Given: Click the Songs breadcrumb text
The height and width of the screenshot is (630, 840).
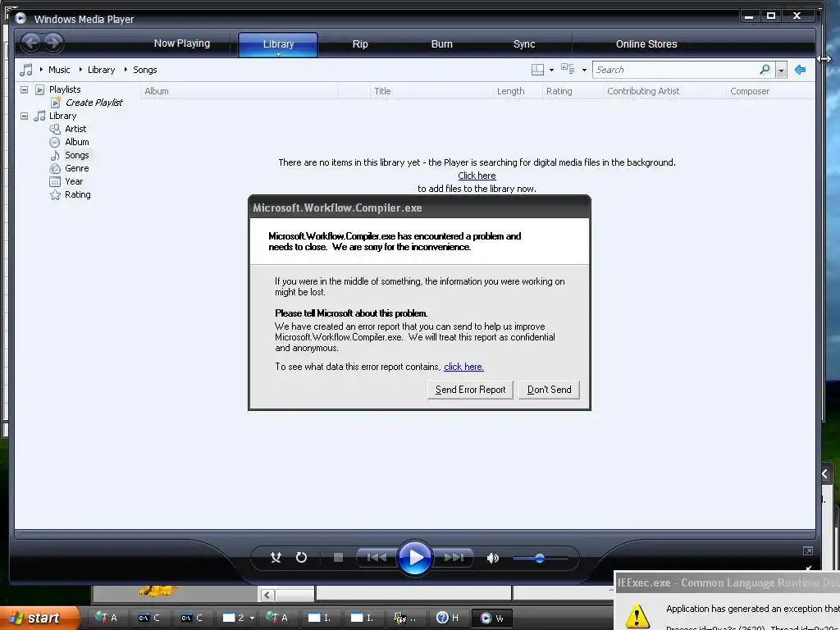Looking at the screenshot, I should (x=144, y=70).
